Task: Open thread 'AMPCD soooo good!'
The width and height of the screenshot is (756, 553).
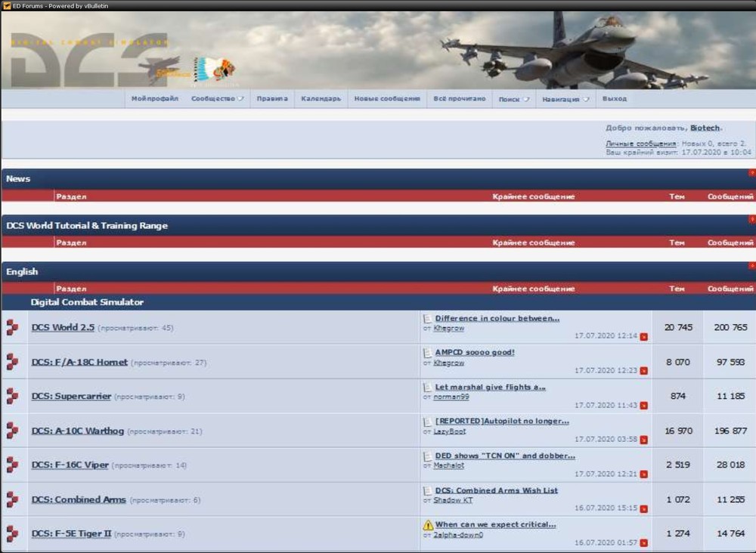Action: coord(475,353)
